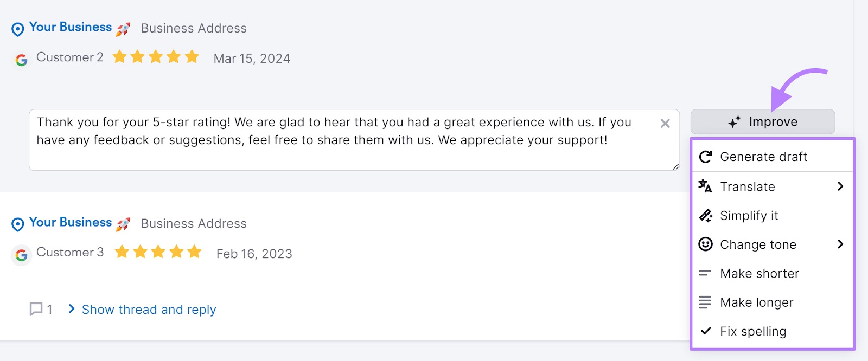Click the sparkle icon on the Improve button
The height and width of the screenshot is (361, 868).
point(734,121)
